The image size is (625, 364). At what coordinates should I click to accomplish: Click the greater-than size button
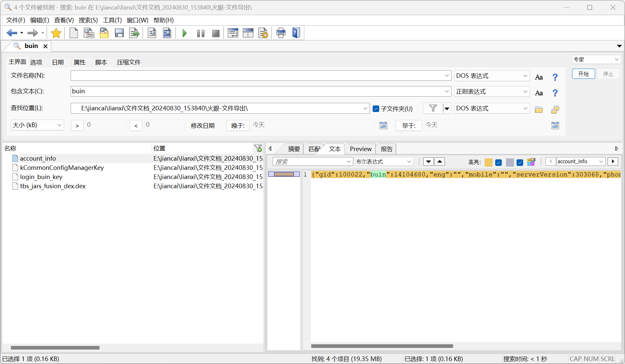coord(77,125)
